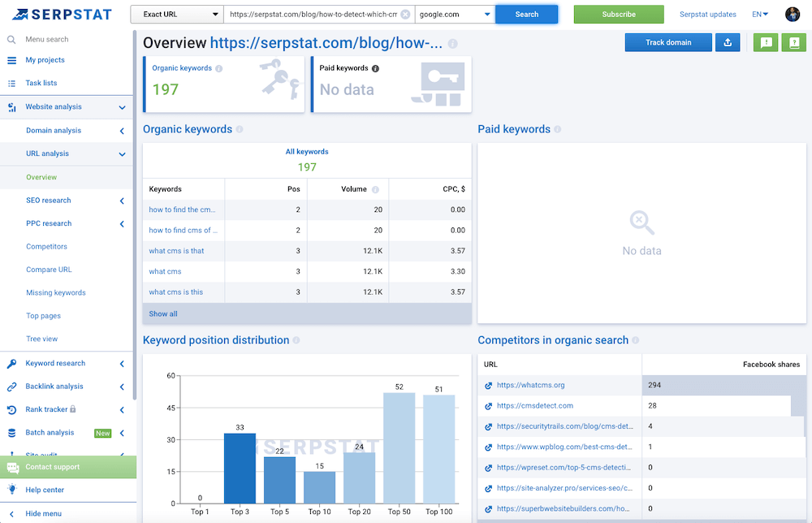Click the menu search magnifier icon

pyautogui.click(x=11, y=39)
